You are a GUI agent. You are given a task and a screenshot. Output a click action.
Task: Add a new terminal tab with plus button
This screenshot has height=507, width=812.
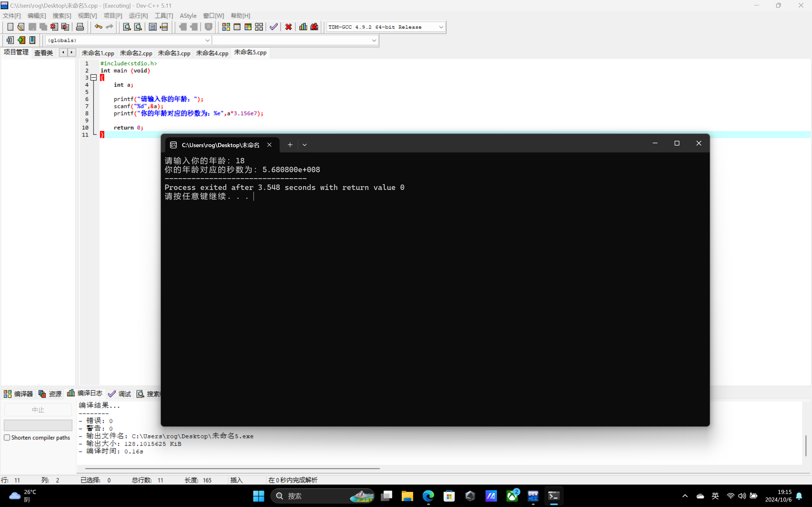coord(290,145)
